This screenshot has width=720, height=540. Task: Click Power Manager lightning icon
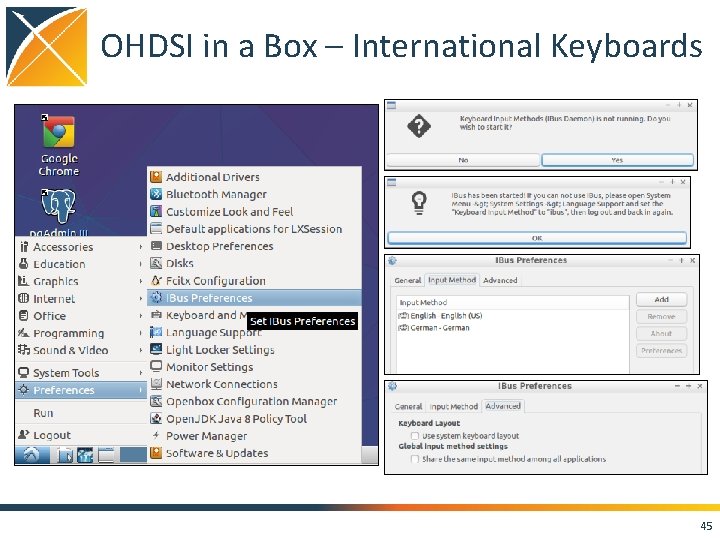point(156,435)
